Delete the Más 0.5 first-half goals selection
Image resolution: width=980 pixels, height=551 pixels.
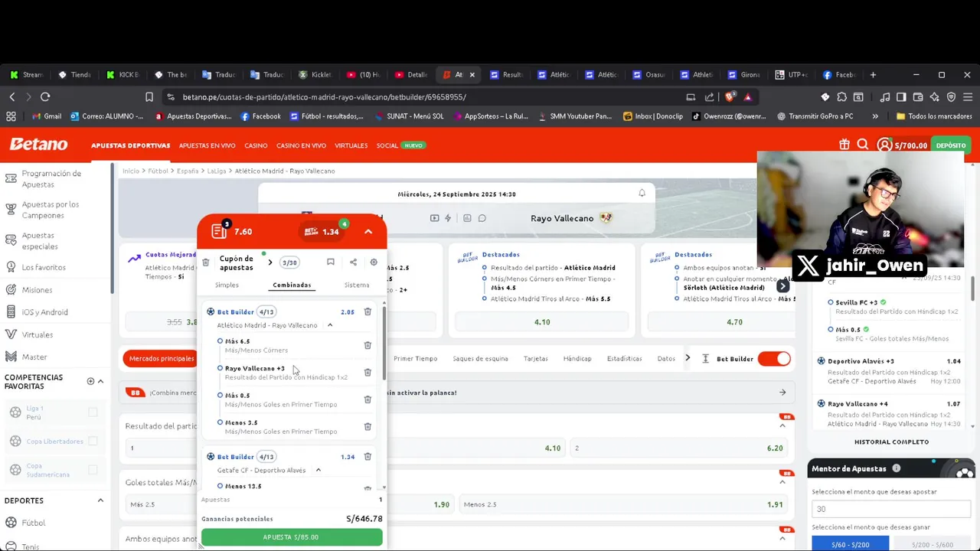coord(367,399)
